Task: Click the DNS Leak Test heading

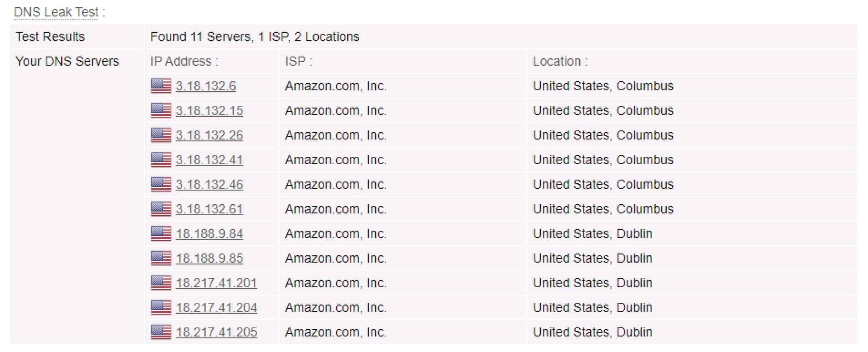Action: click(x=56, y=12)
